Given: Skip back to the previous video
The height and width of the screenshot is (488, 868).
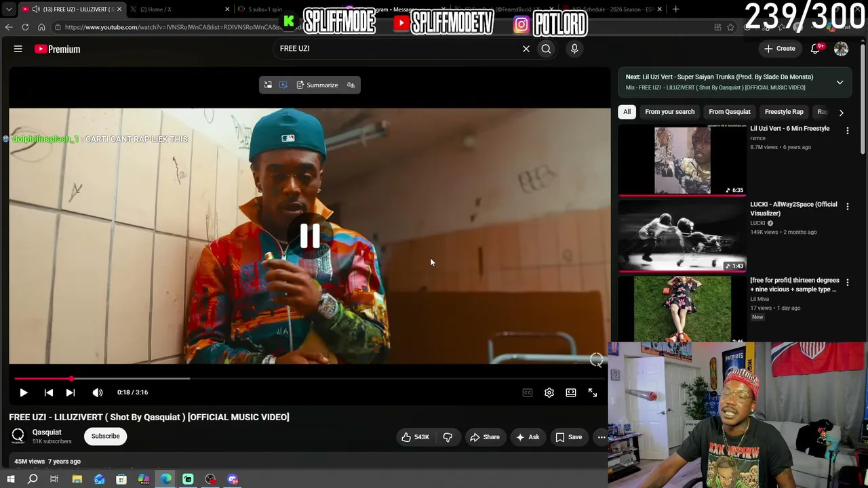Looking at the screenshot, I should pos(49,392).
